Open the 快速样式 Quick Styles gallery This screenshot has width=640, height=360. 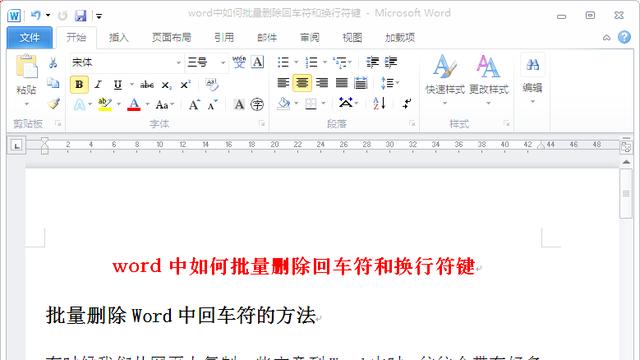pos(445,80)
